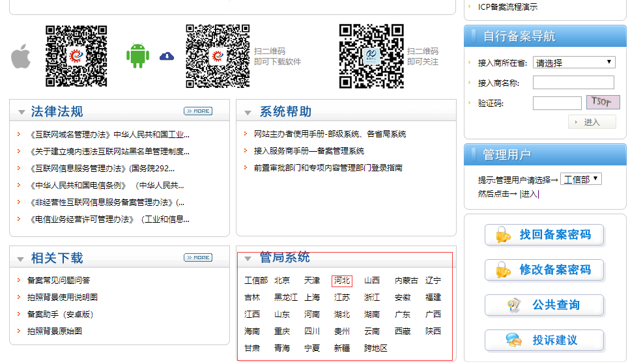This screenshot has width=628, height=364.
Task: Click the 接入商名称 input field
Action: (x=573, y=83)
